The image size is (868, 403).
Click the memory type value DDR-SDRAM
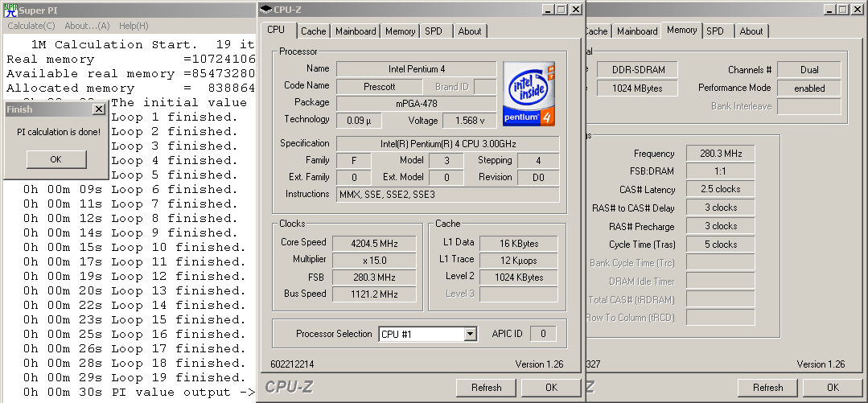[638, 70]
